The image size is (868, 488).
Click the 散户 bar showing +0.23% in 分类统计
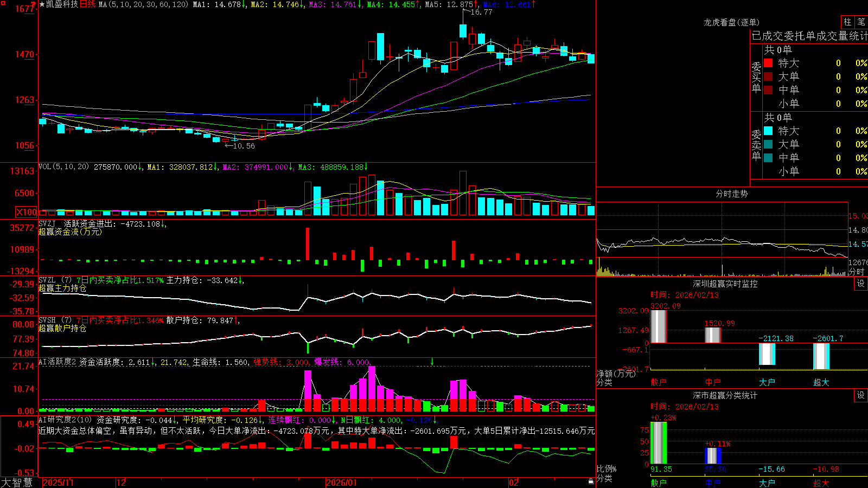pos(658,443)
